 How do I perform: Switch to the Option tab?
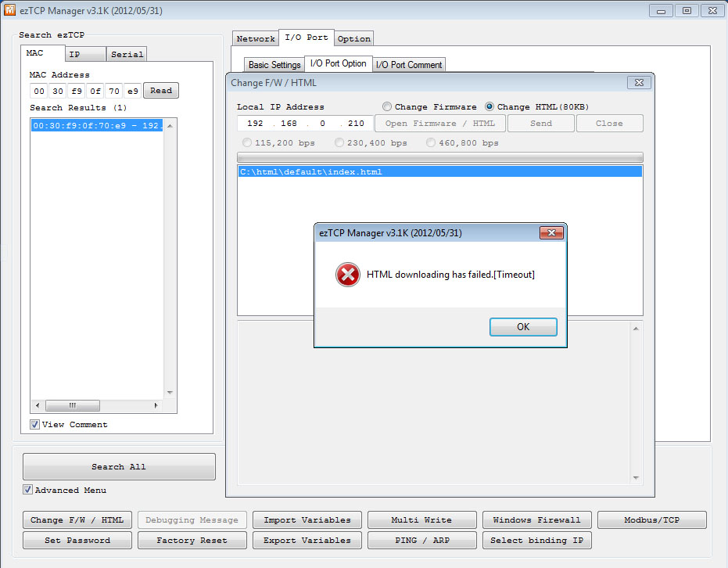point(353,38)
